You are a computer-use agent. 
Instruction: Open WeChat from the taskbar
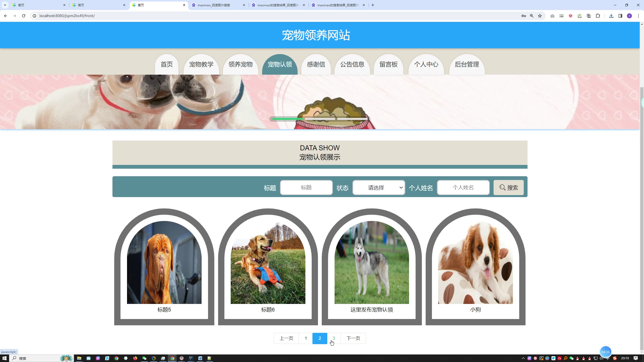coord(144,358)
